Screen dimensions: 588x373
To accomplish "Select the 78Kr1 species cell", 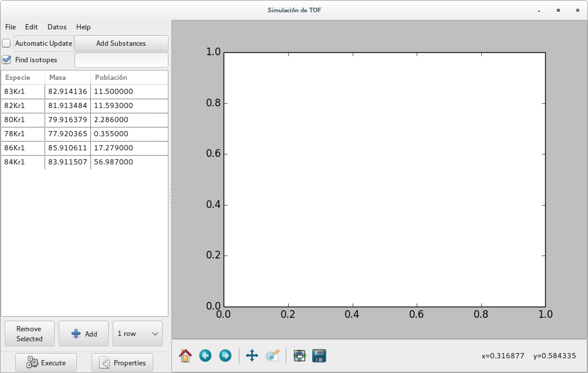I will click(x=23, y=134).
